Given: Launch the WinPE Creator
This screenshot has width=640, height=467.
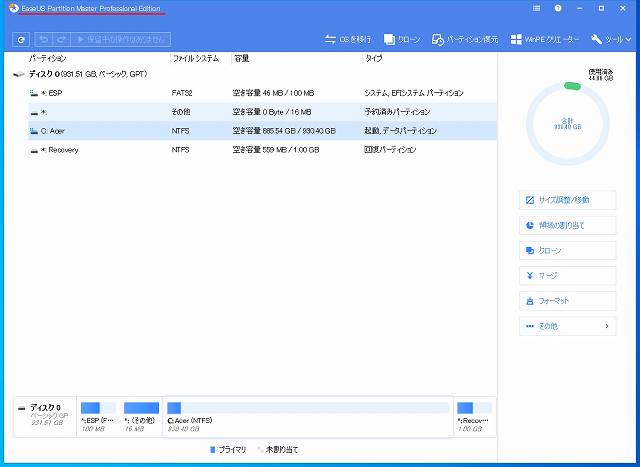Looking at the screenshot, I should point(544,40).
